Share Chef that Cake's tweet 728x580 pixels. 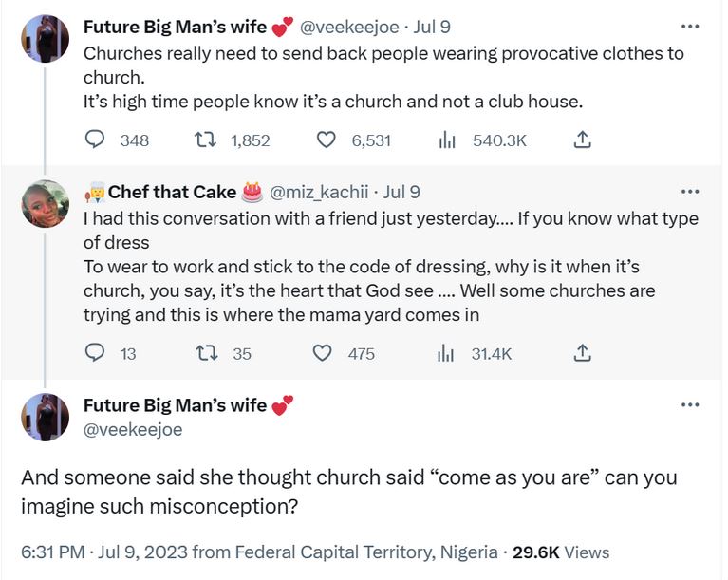click(x=583, y=353)
